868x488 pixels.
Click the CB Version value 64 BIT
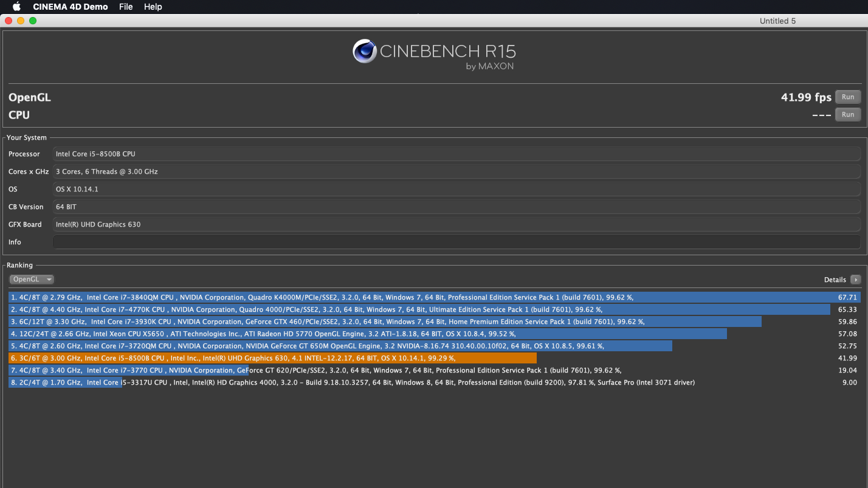tap(456, 207)
